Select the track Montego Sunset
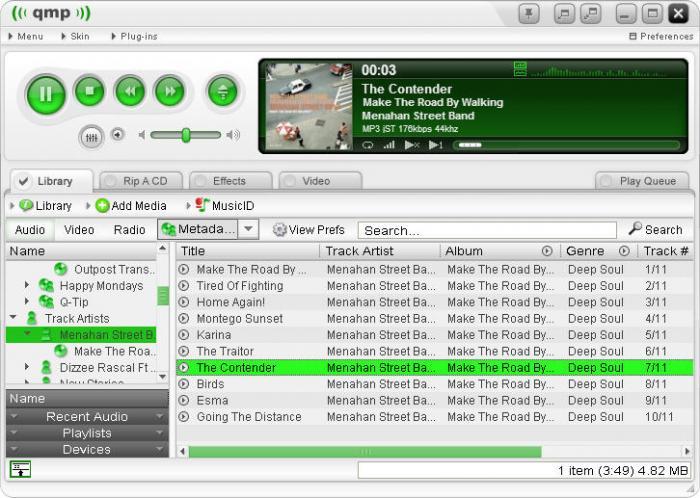 click(x=434, y=319)
